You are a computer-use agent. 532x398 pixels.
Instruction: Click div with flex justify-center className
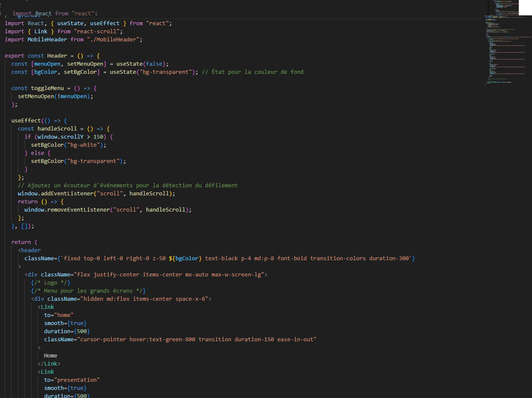(x=146, y=274)
